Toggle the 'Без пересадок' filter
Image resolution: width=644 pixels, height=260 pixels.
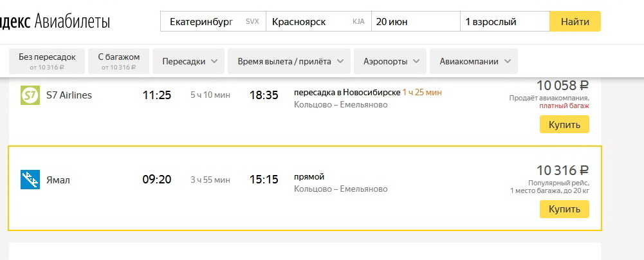pyautogui.click(x=47, y=61)
